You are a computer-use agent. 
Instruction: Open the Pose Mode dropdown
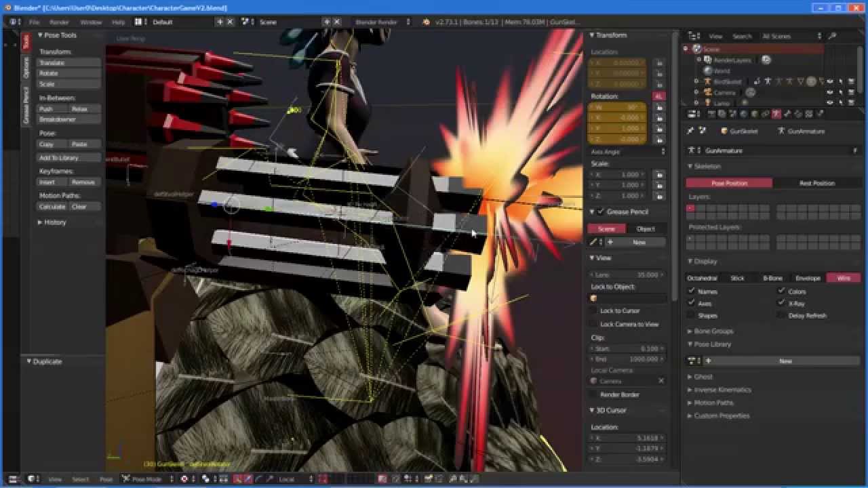pyautogui.click(x=146, y=479)
